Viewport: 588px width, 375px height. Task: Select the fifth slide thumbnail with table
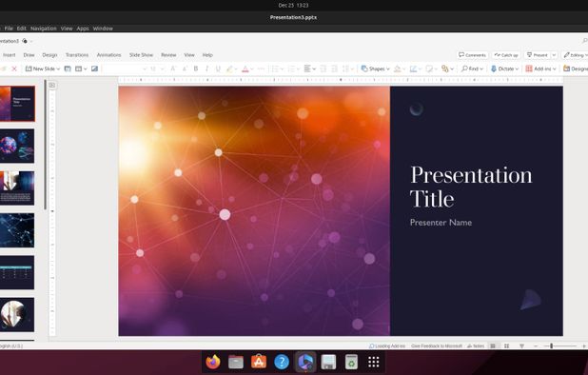[17, 272]
